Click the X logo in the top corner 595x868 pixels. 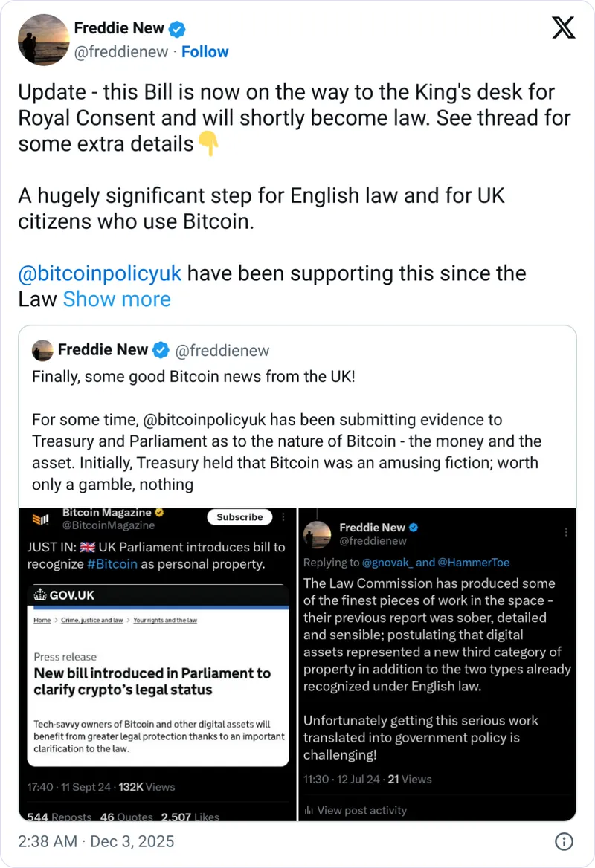pyautogui.click(x=563, y=27)
